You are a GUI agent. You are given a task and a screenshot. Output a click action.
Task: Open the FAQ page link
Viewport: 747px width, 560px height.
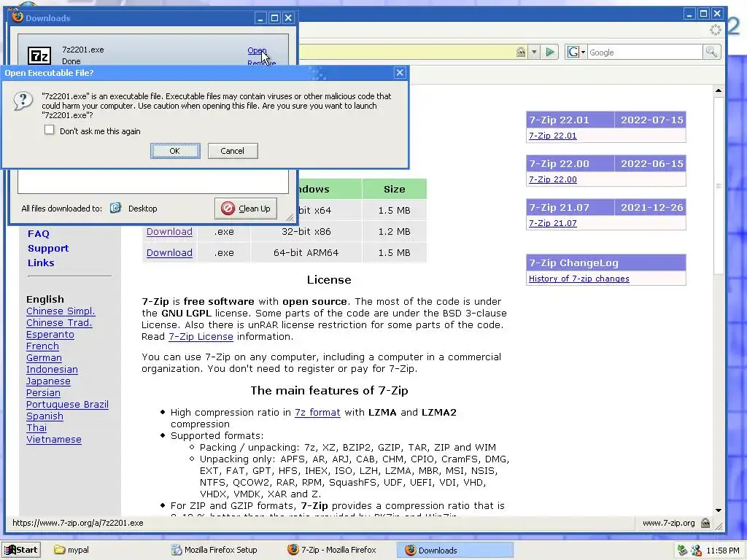[x=39, y=234]
